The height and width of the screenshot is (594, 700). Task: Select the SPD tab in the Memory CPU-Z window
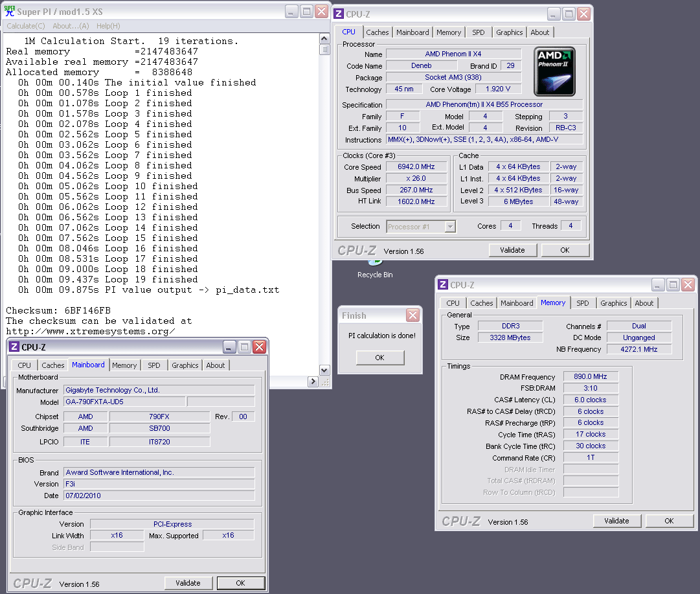(x=583, y=303)
